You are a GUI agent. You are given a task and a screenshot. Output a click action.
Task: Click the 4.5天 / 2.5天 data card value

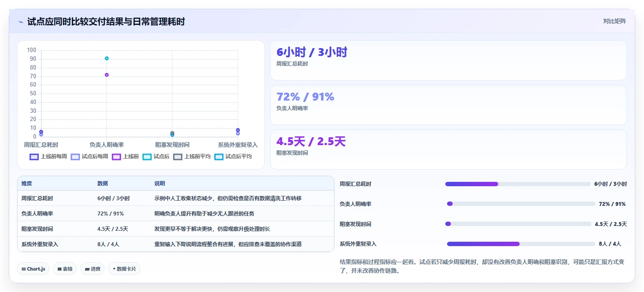(311, 142)
